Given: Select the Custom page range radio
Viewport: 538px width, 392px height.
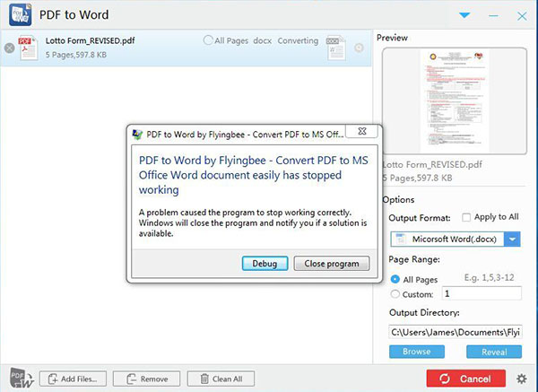Looking at the screenshot, I should (x=395, y=294).
